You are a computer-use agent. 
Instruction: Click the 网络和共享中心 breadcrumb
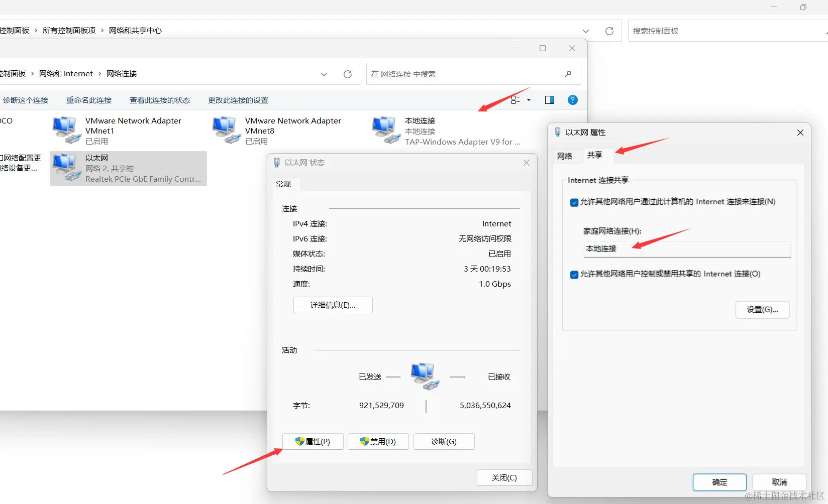click(136, 31)
